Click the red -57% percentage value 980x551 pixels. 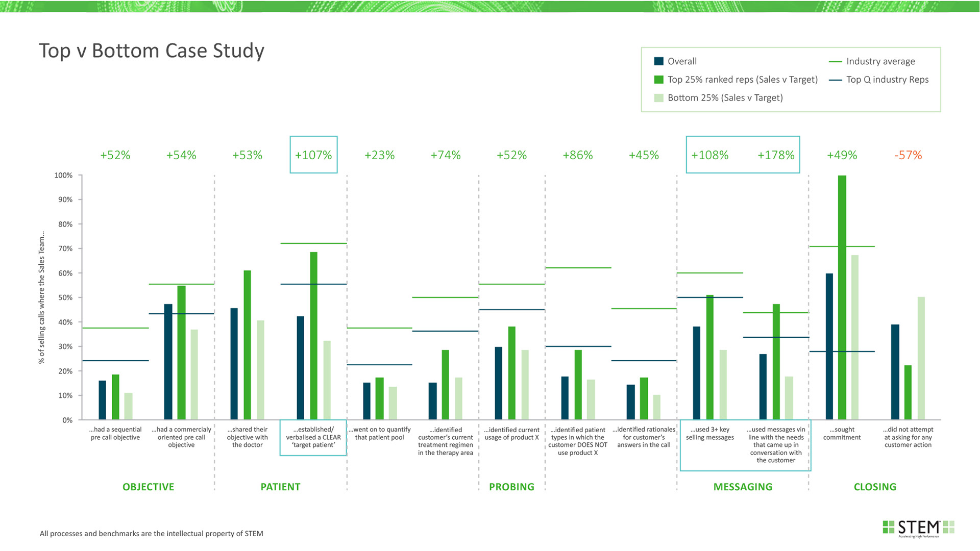point(908,155)
